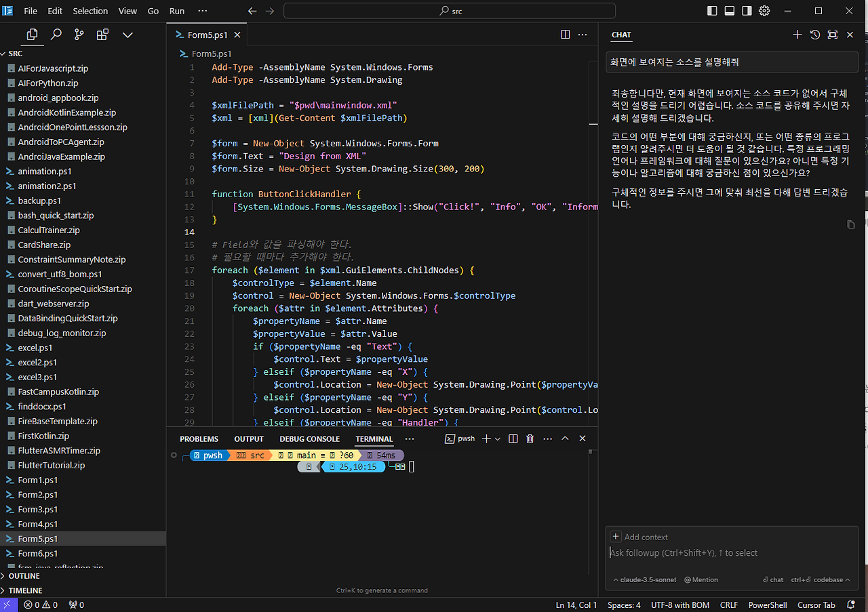
Task: Switch to the DEBUG CONSOLE tab
Action: point(309,439)
